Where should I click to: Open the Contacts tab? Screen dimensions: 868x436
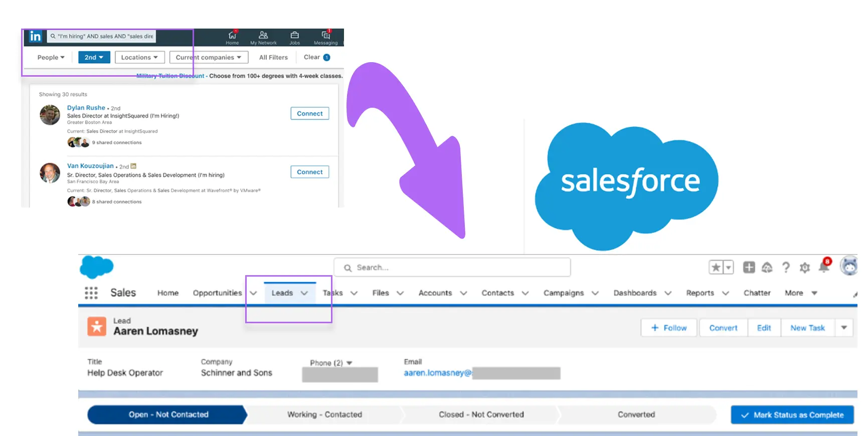click(498, 293)
